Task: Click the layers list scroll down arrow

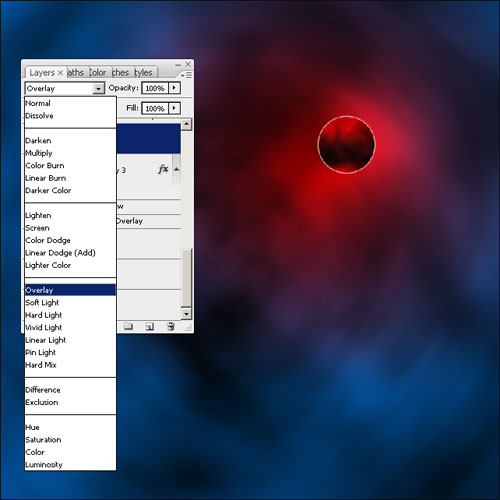Action: pos(186,313)
